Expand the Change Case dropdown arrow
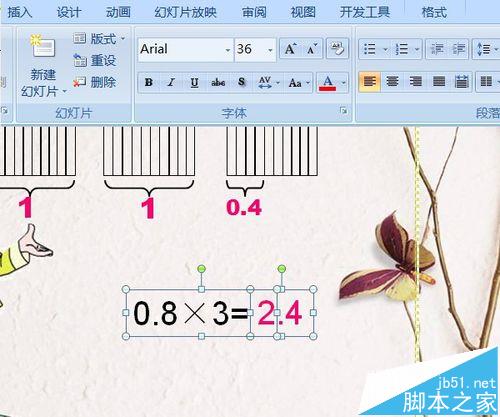 (308, 82)
